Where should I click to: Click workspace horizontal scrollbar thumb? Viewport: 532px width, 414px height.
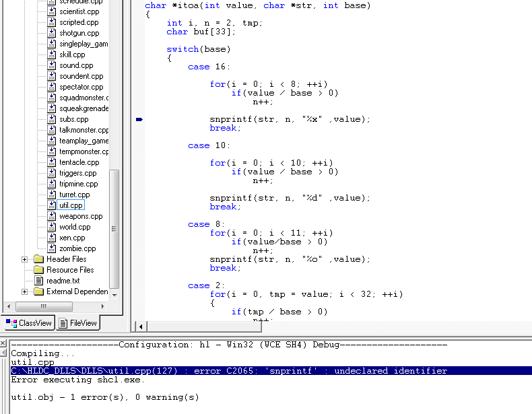(x=44, y=306)
